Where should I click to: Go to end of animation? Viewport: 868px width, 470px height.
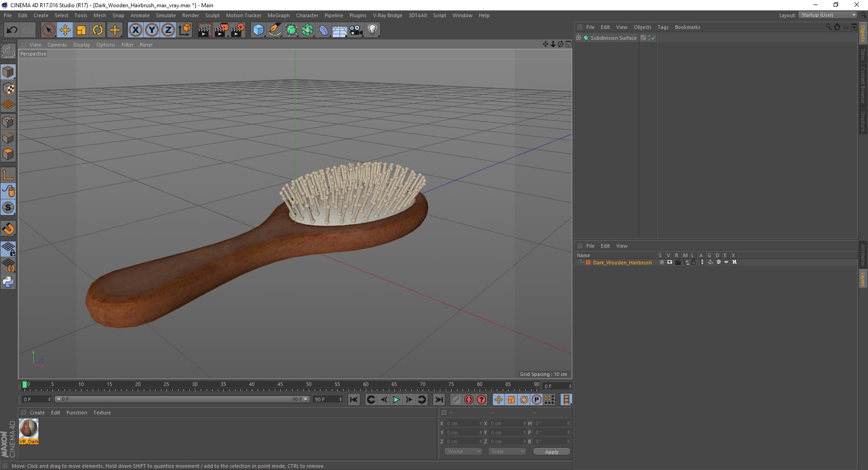point(439,399)
